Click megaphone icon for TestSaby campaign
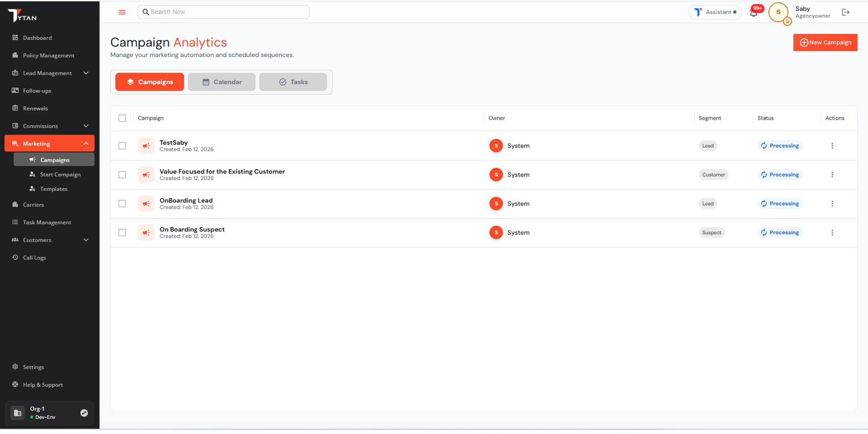Viewport: 868px width, 434px height. tap(146, 146)
